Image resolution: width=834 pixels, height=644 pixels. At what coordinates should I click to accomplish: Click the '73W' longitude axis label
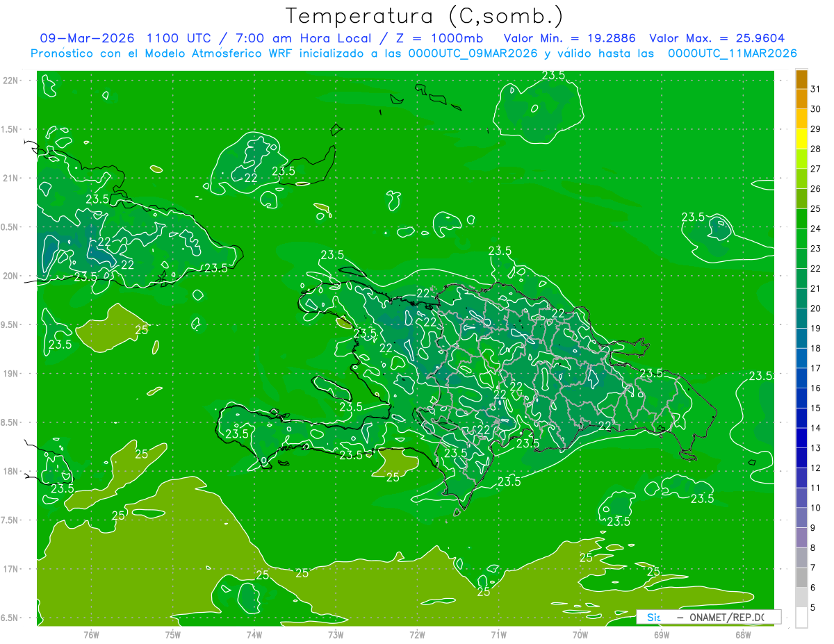(336, 634)
